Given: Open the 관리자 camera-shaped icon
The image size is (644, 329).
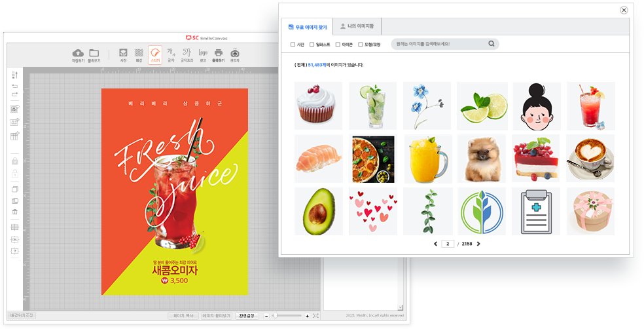Looking at the screenshot, I should [234, 52].
